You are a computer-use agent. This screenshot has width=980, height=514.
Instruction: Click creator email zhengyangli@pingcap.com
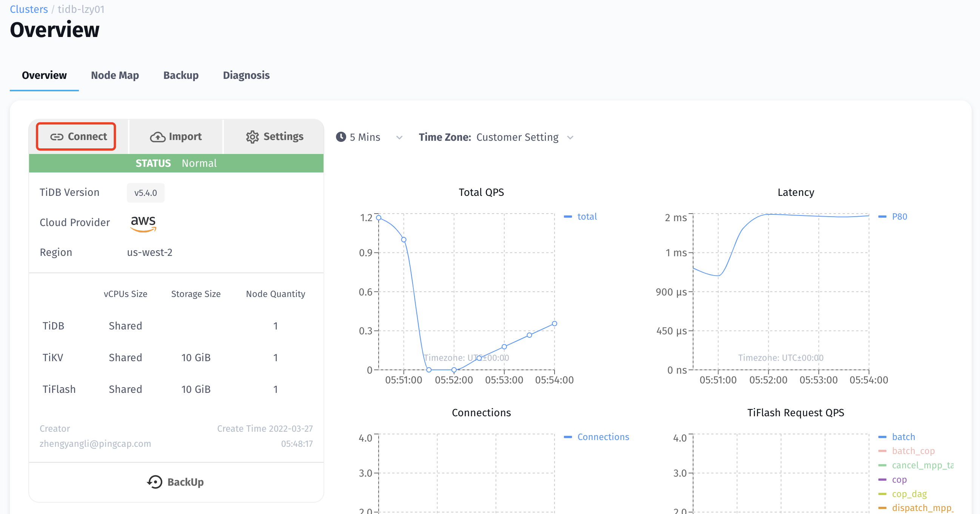pos(95,444)
